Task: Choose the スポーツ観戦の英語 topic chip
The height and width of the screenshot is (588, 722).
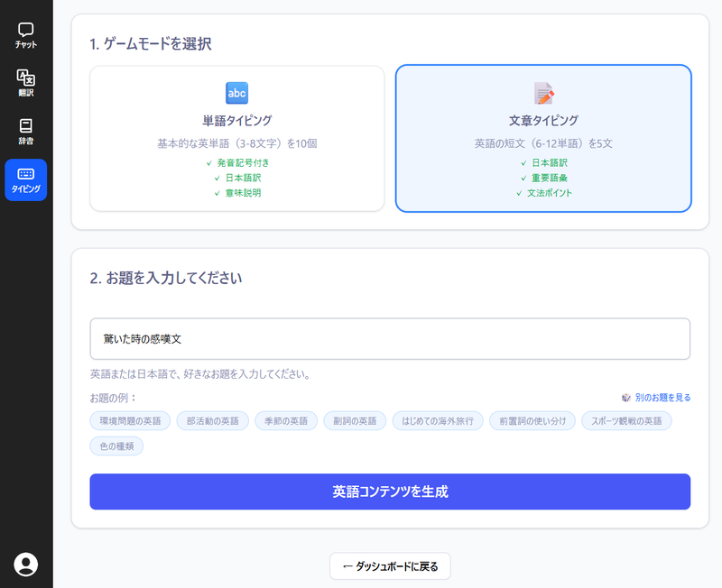Action: click(x=626, y=421)
